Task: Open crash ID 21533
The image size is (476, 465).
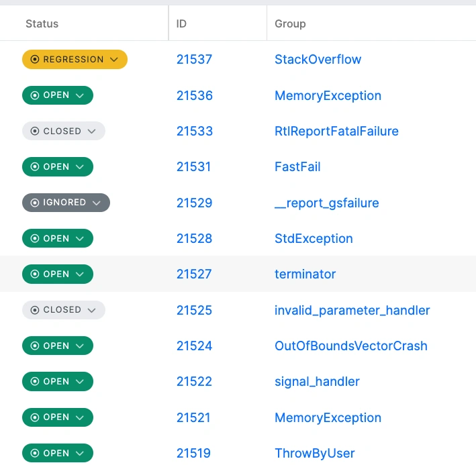Action: coord(195,132)
